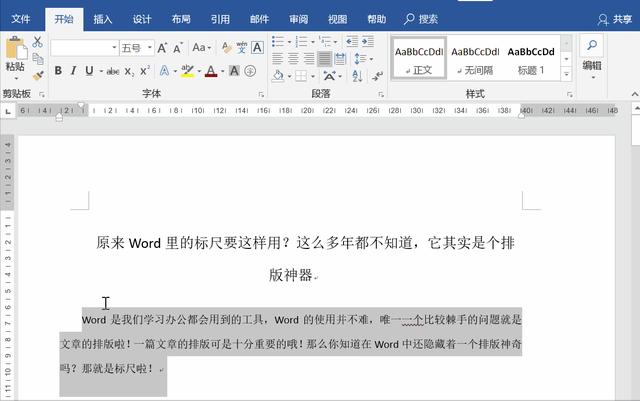Open underline style dropdown arrow
The image size is (640, 401).
pos(101,71)
